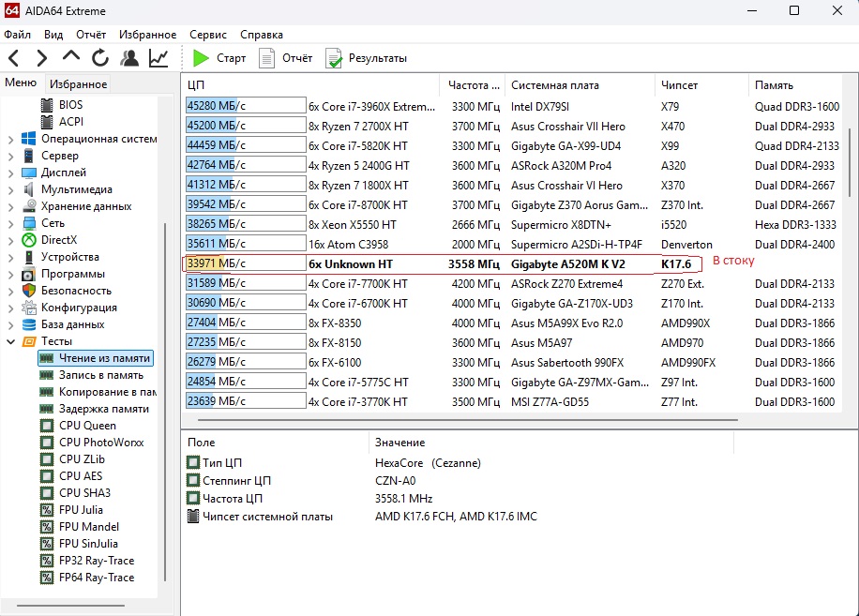The width and height of the screenshot is (859, 616).
Task: Click the server tower icon for Сервер
Action: pos(28,156)
